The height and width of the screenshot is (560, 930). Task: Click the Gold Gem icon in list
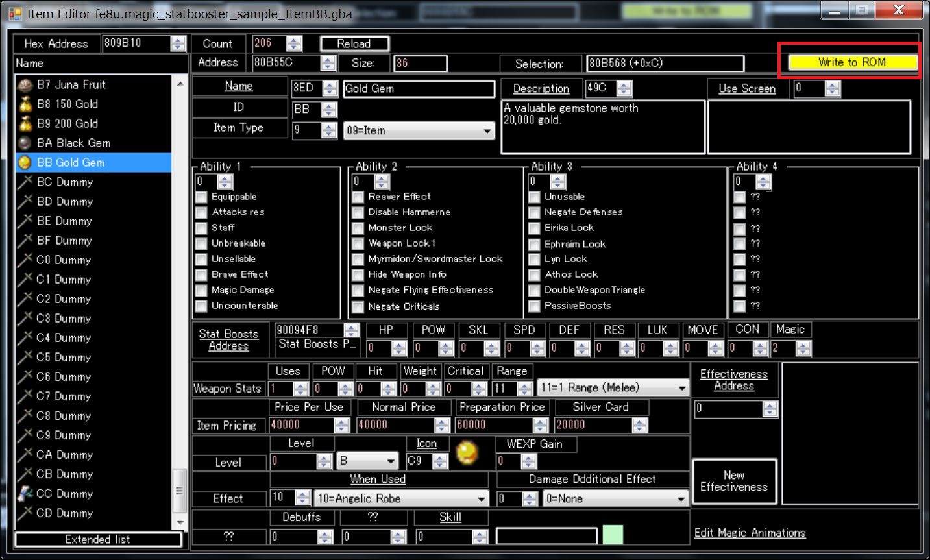[25, 163]
